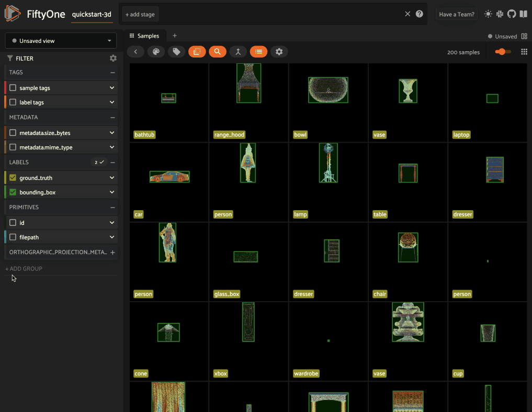Viewport: 532px width, 412px height.
Task: Enable the label tags checkbox
Action: tap(13, 102)
